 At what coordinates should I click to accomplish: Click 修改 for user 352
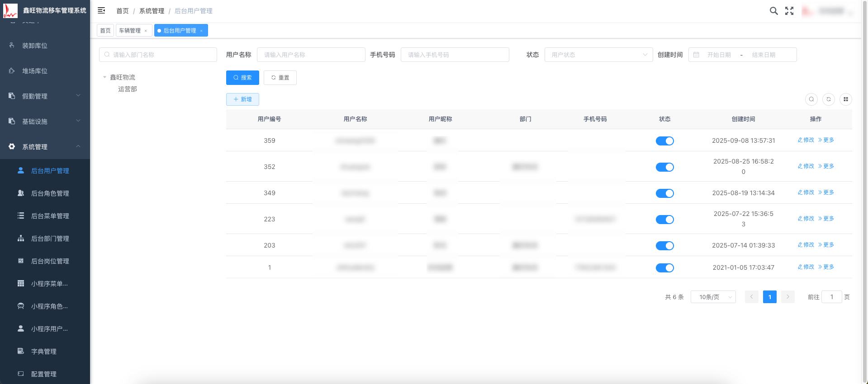click(x=806, y=166)
